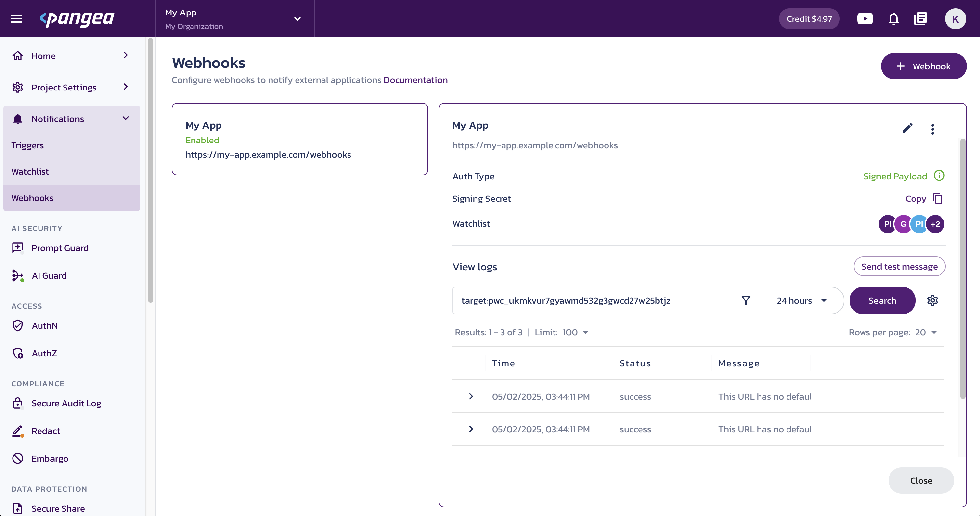Open the hamburger navigation menu

pos(16,19)
